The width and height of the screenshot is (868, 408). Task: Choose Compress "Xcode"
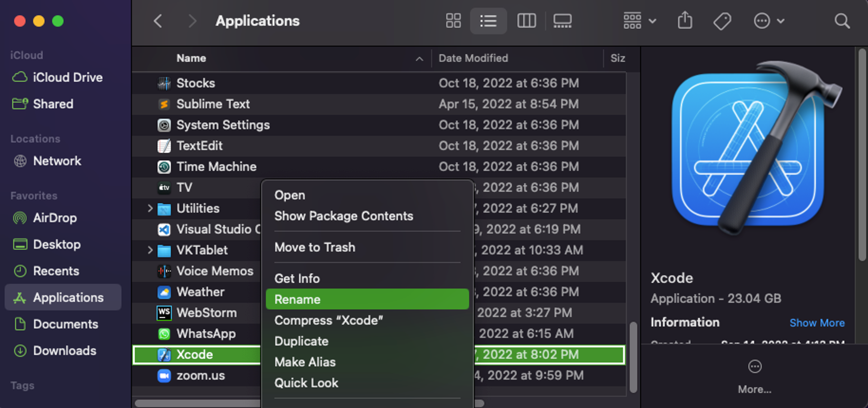(367, 320)
